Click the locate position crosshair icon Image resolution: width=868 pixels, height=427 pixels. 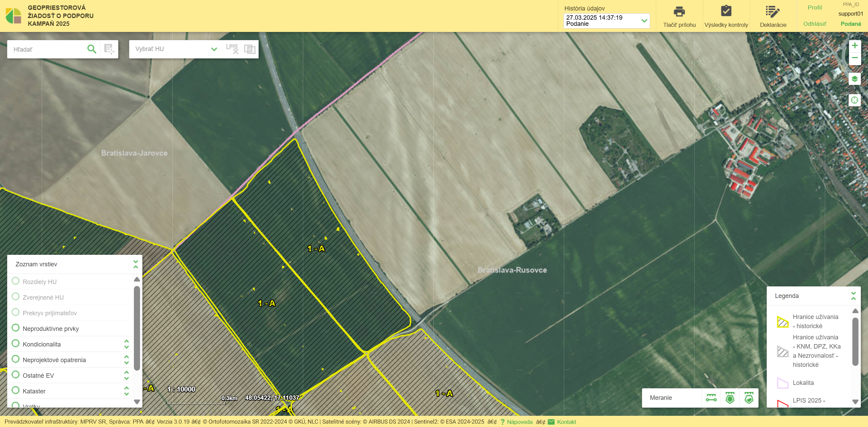coord(854,100)
